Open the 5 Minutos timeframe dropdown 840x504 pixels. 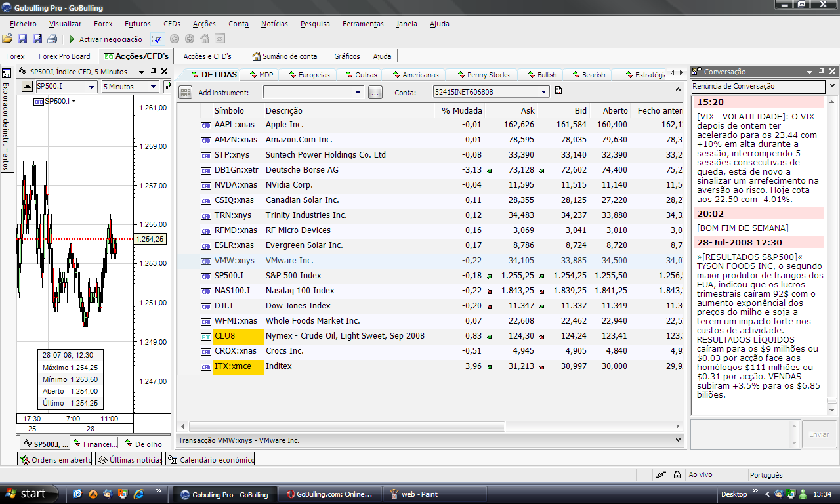coord(130,86)
